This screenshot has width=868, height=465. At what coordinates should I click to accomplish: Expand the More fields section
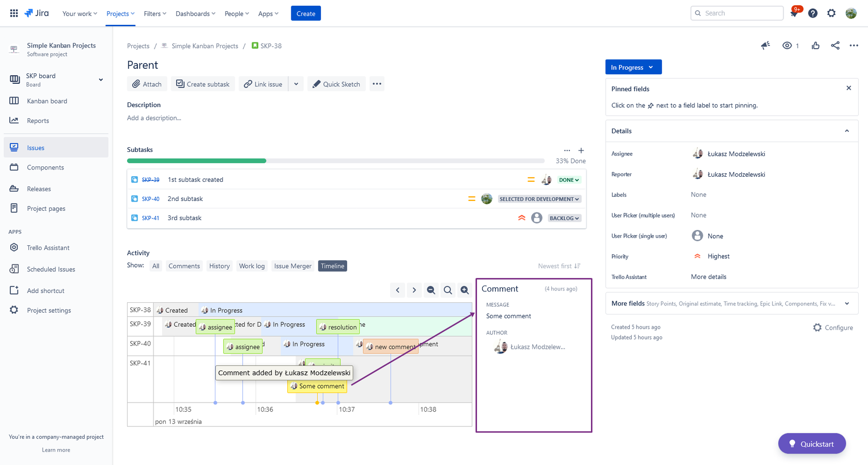(x=847, y=303)
